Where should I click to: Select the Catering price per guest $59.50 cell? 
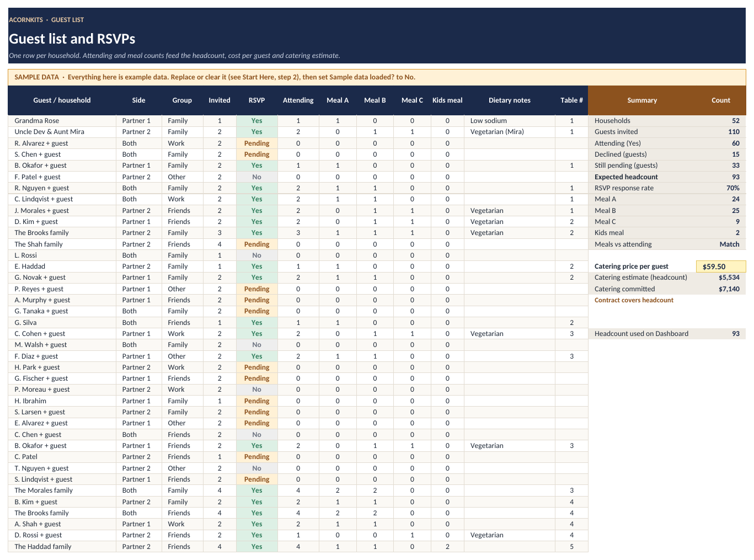(721, 266)
